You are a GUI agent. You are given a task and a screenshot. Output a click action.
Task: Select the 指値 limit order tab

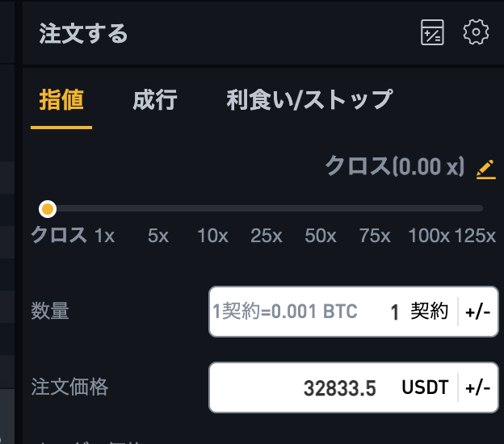point(61,100)
